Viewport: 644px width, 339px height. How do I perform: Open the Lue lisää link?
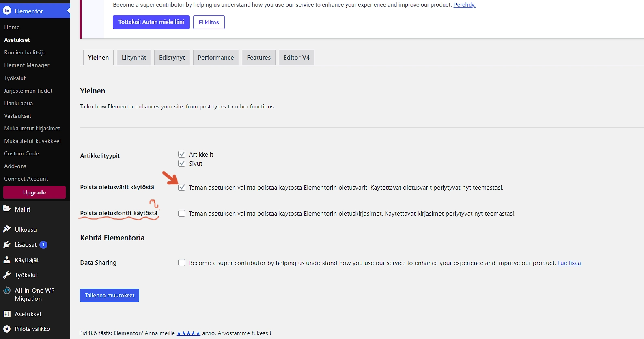569,263
